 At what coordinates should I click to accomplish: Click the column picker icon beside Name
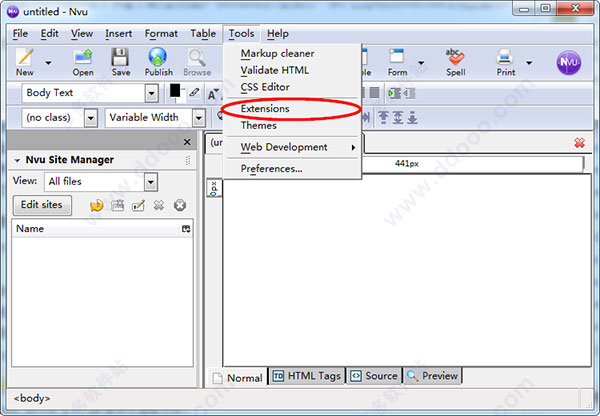pos(186,229)
